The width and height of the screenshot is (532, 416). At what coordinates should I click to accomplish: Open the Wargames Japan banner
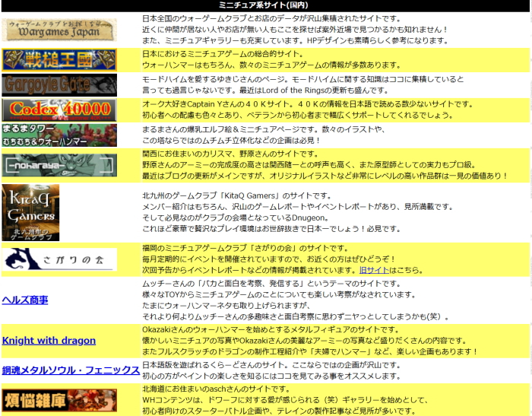tap(59, 30)
